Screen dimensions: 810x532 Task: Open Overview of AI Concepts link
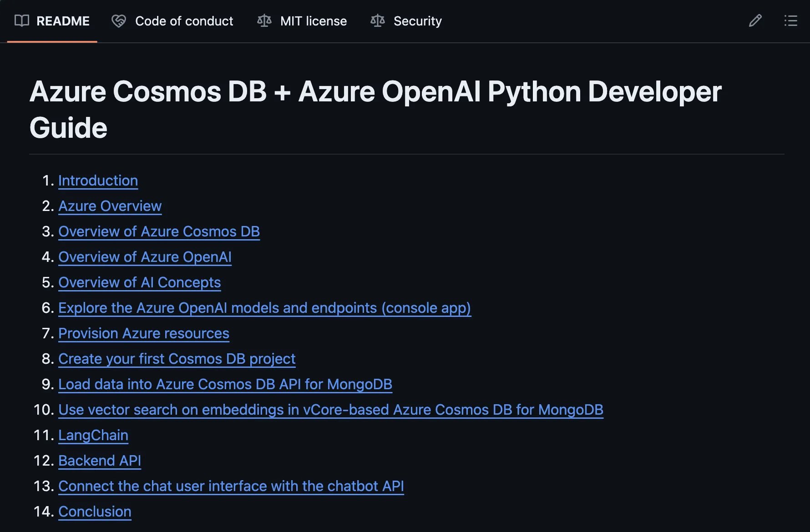click(140, 282)
